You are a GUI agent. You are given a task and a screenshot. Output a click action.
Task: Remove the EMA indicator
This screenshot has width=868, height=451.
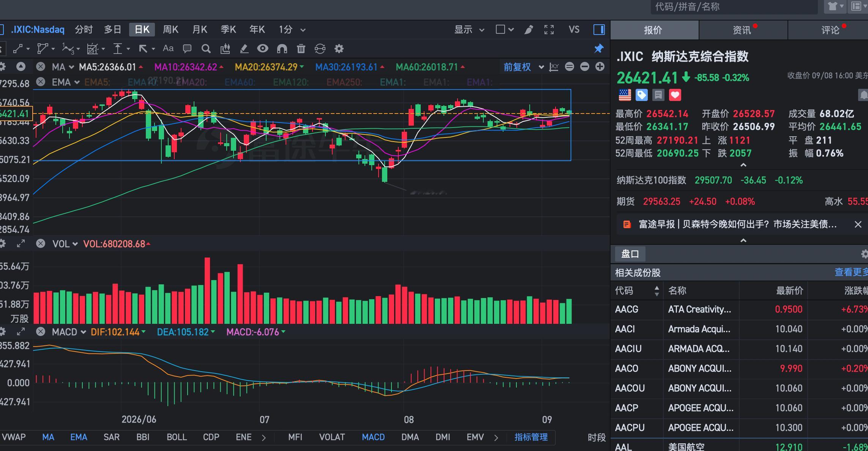tap(41, 82)
